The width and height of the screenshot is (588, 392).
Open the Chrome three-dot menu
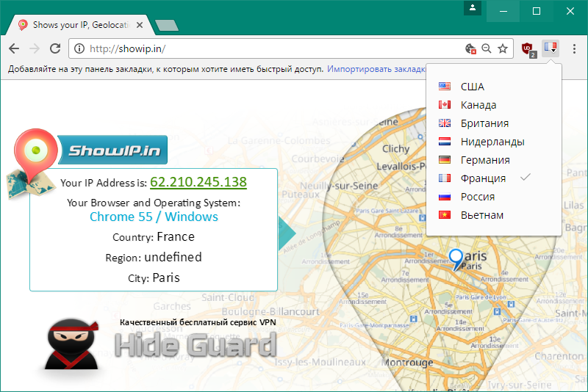click(x=574, y=48)
